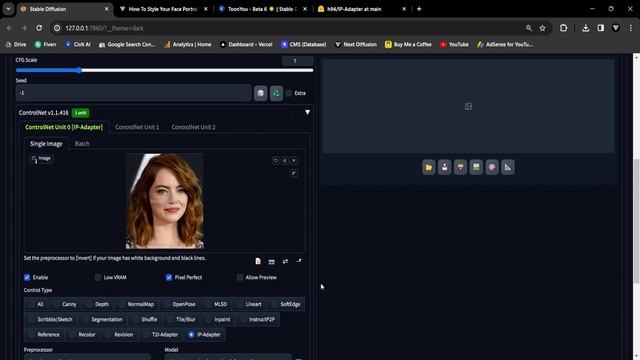This screenshot has width=640, height=360.
Task: Open the browser side panel icon
Action: [x=600, y=28]
